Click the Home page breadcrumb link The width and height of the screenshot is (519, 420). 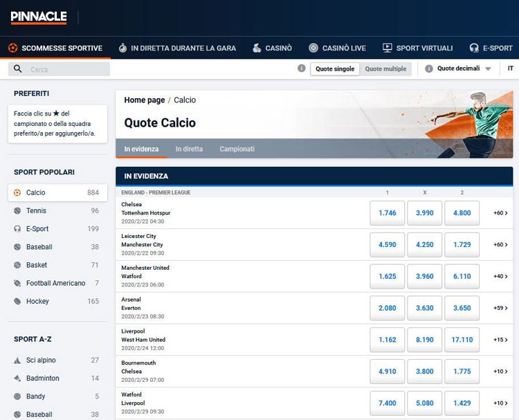pos(144,100)
